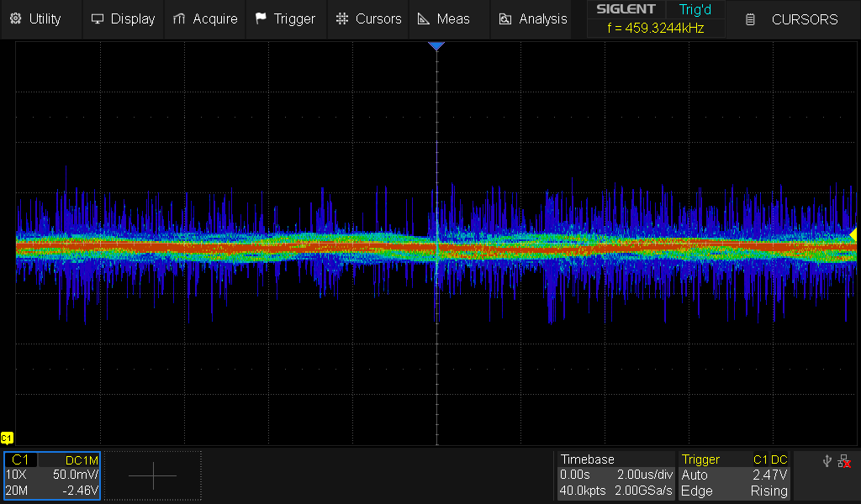Click the yellow trigger level arrow
Image resolution: width=861 pixels, height=504 pixels.
[x=853, y=234]
